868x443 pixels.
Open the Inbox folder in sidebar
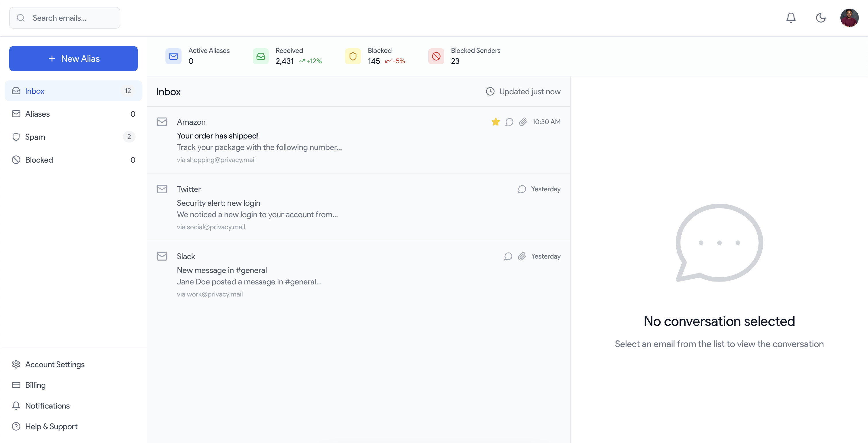click(74, 91)
